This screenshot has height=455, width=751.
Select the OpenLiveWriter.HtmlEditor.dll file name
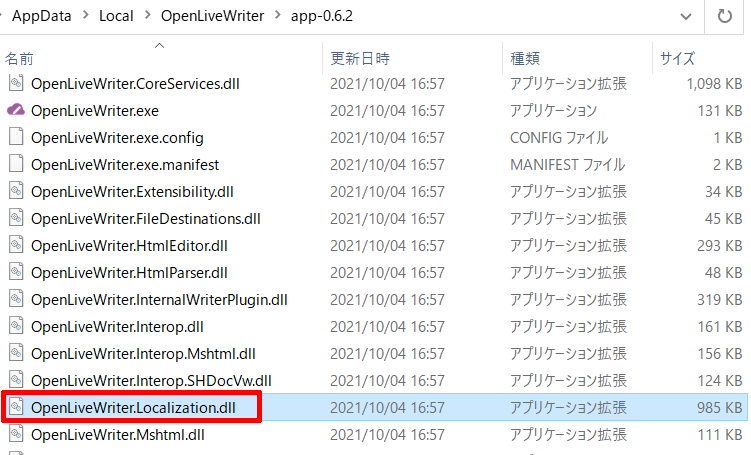(129, 246)
